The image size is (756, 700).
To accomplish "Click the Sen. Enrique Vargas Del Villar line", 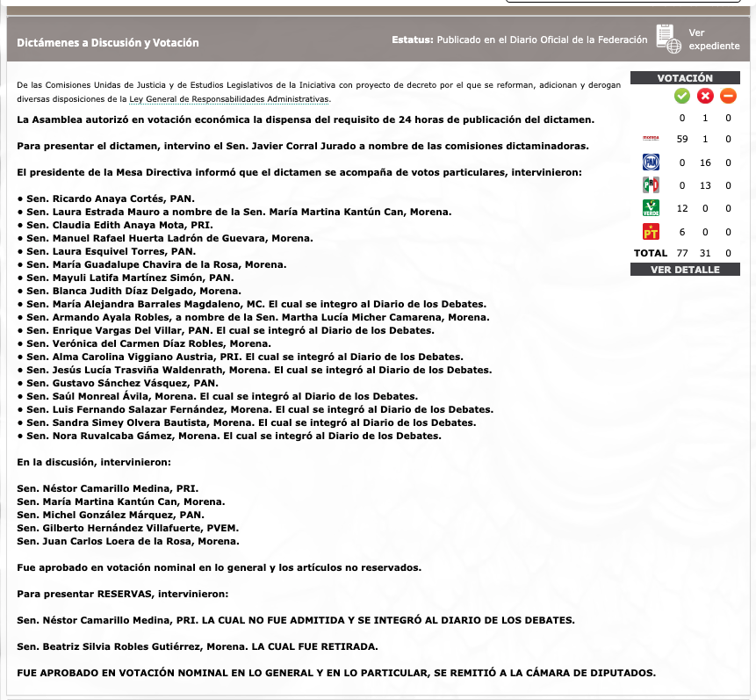I will pos(226,330).
